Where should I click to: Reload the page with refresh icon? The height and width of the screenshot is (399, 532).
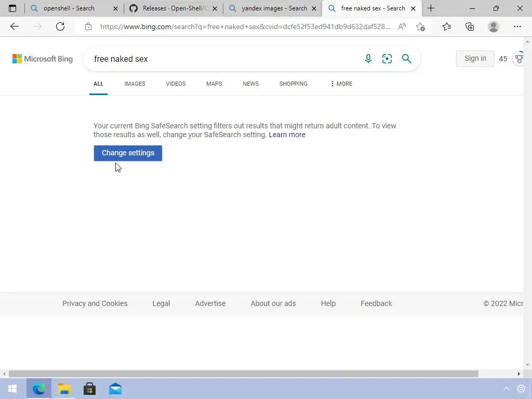(x=60, y=26)
